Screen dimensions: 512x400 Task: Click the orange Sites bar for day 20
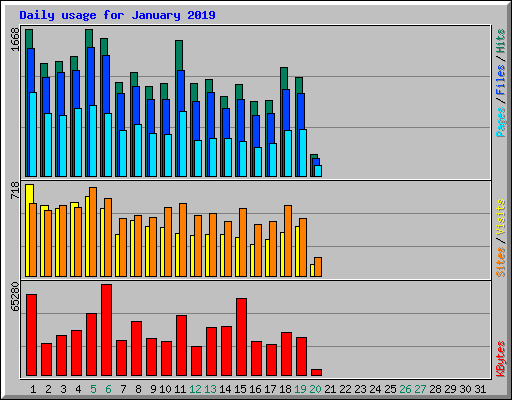tap(318, 267)
